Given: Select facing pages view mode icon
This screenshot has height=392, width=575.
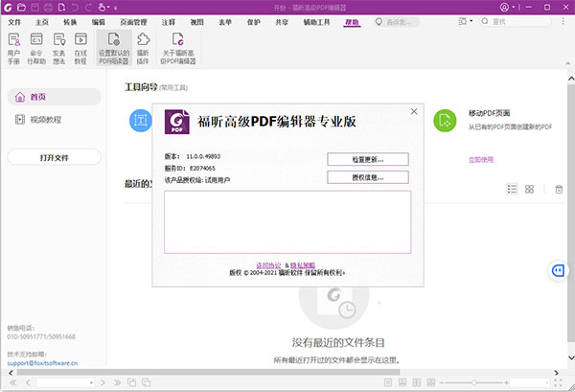Looking at the screenshot, I should click(x=417, y=382).
